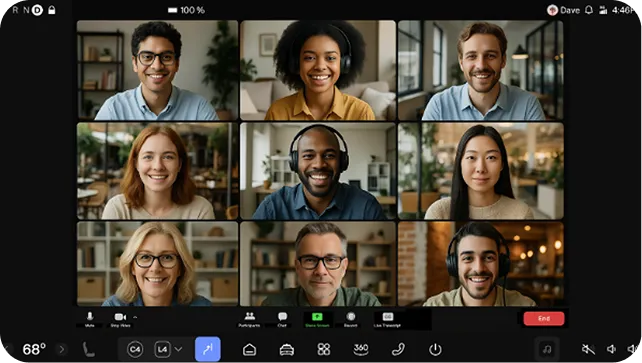The width and height of the screenshot is (642, 363).
Task: Click the green Share Screen button
Action: pos(317,319)
